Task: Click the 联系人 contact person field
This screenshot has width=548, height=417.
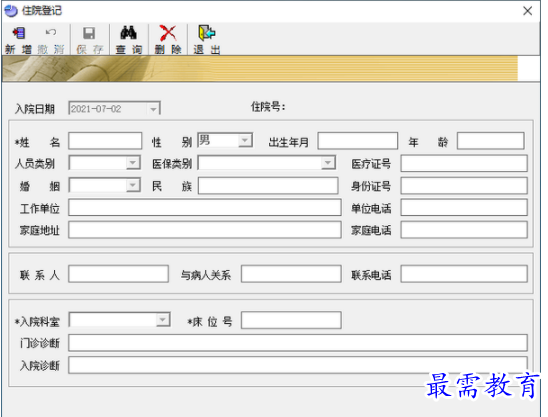Action: 118,274
